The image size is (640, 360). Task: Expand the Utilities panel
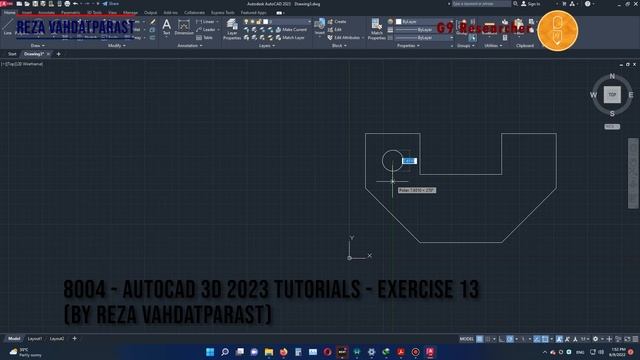pos(493,46)
